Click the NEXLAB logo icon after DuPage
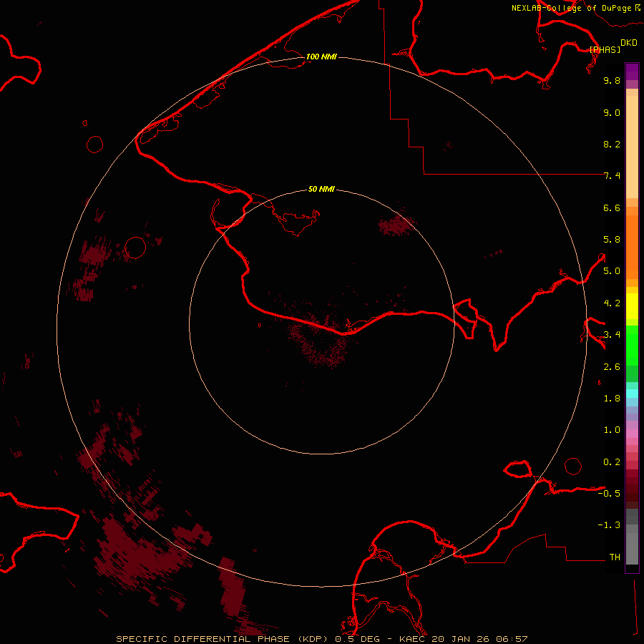Image resolution: width=644 pixels, height=644 pixels. [638, 8]
